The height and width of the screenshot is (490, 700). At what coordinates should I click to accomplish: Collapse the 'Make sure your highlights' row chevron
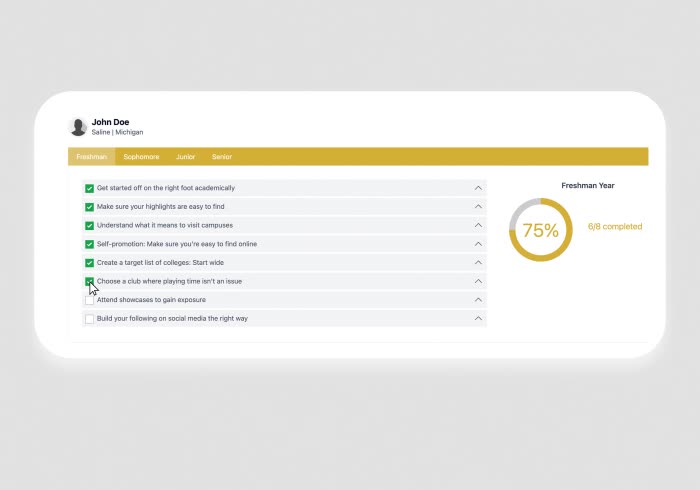[x=478, y=207]
